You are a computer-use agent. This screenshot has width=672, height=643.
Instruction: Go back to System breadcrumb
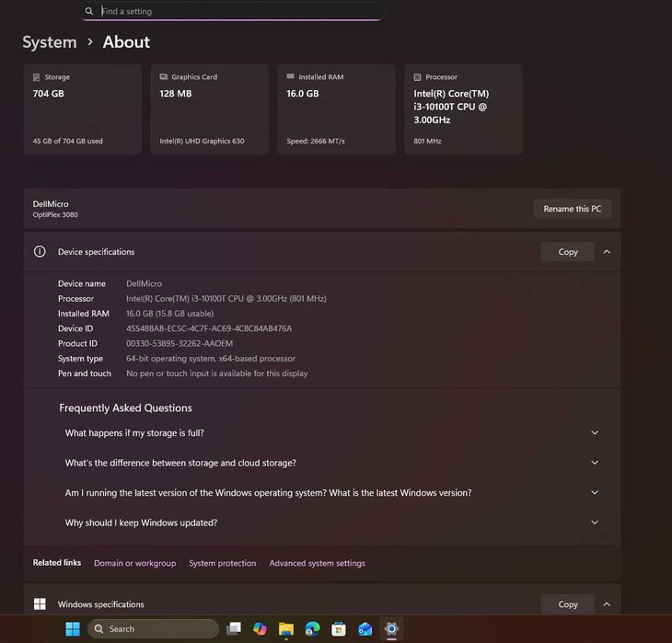click(50, 42)
